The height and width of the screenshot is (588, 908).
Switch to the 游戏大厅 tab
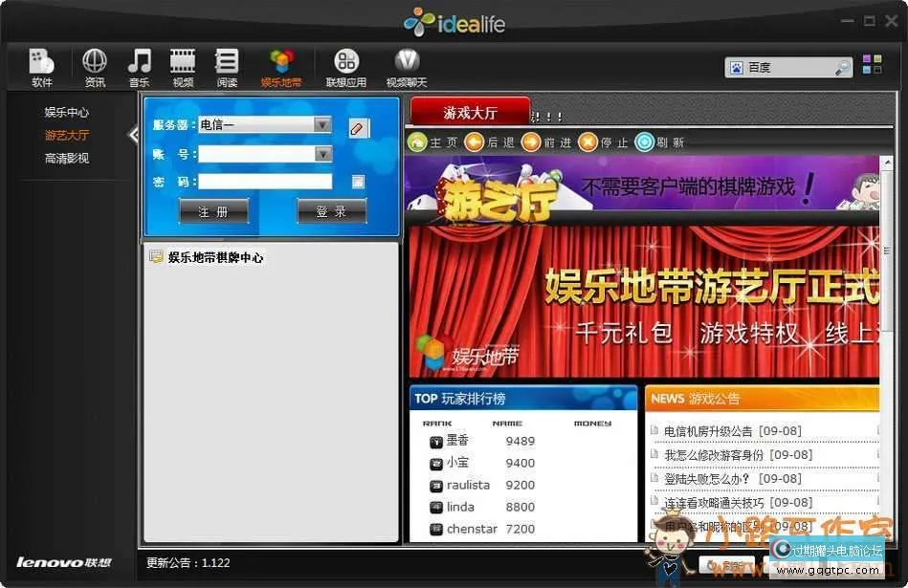click(473, 110)
